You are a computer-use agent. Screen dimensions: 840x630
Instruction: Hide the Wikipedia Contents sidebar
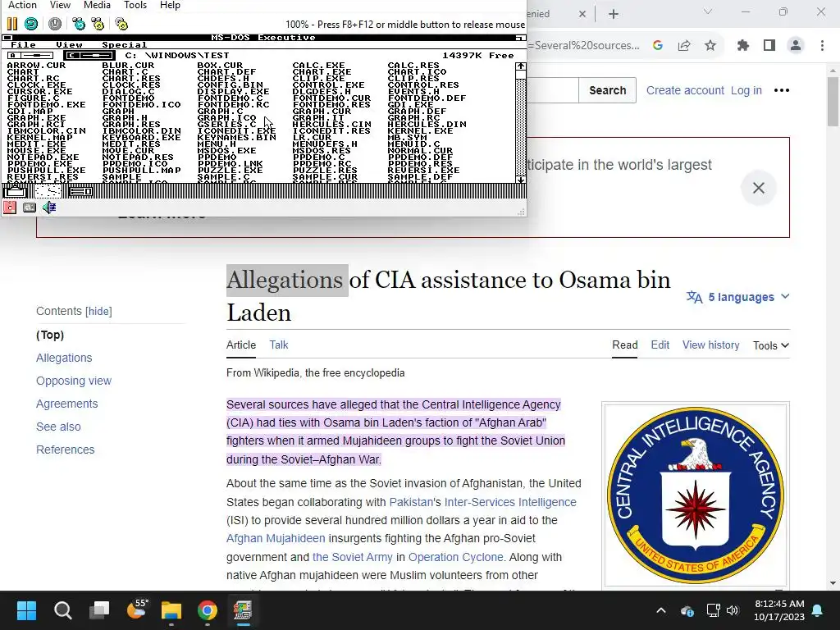pyautogui.click(x=98, y=311)
